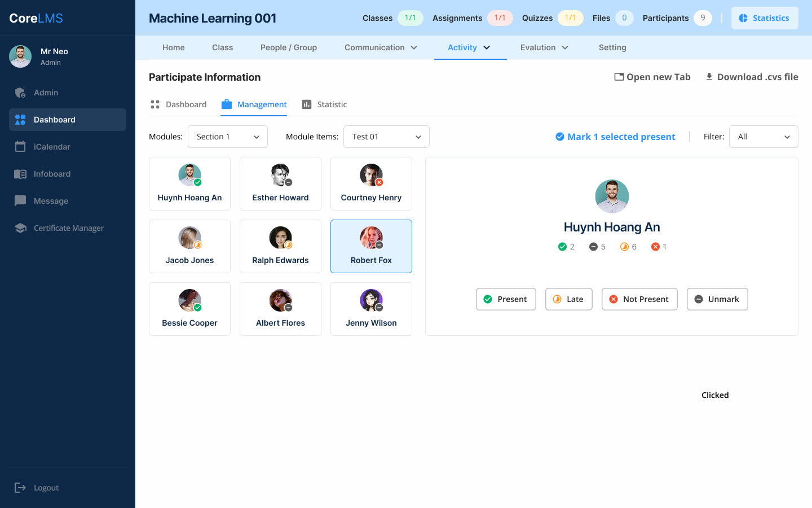This screenshot has width=812, height=508.
Task: Open Certificate Manager graduation cap icon
Action: [x=20, y=228]
